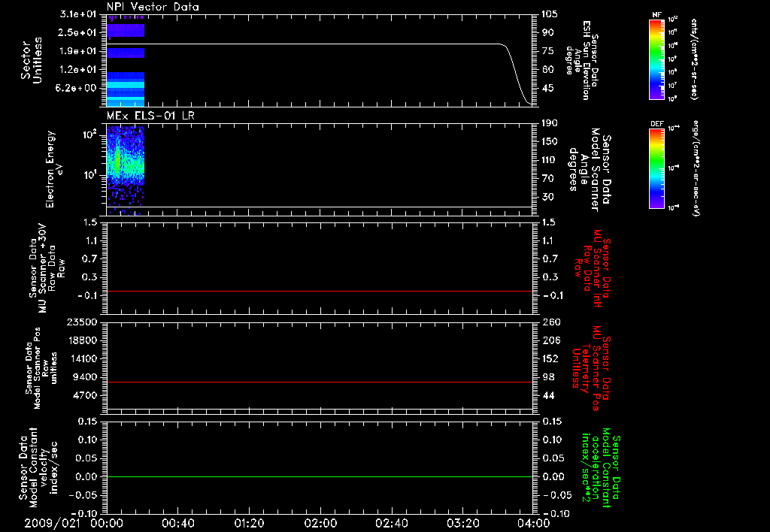
Task: Click the DEF label above the color bar
Action: click(x=657, y=124)
